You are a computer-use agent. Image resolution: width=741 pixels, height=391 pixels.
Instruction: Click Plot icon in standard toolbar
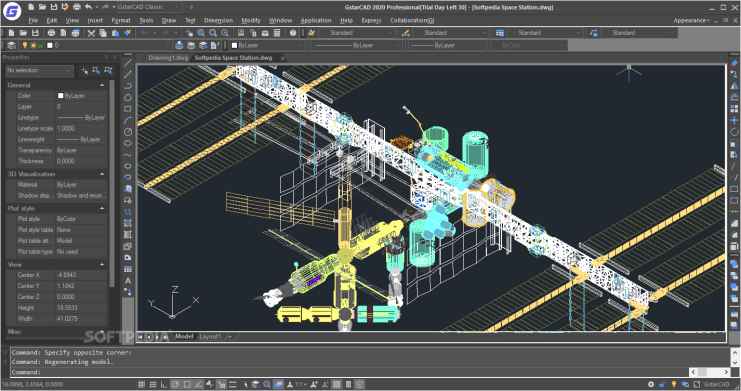pyautogui.click(x=51, y=33)
